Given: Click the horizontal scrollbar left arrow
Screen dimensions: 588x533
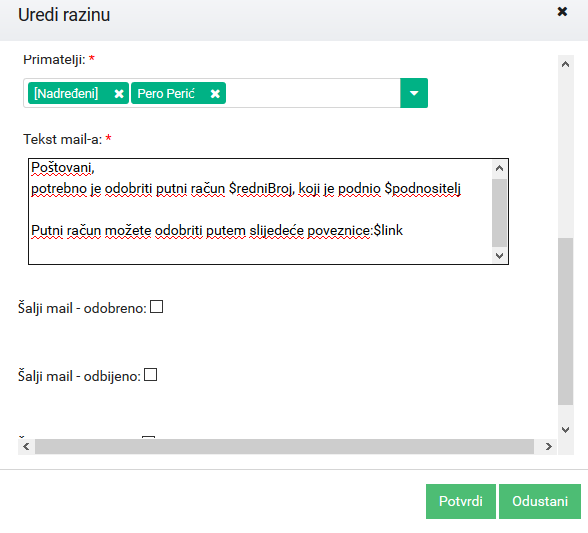Looking at the screenshot, I should [26, 446].
